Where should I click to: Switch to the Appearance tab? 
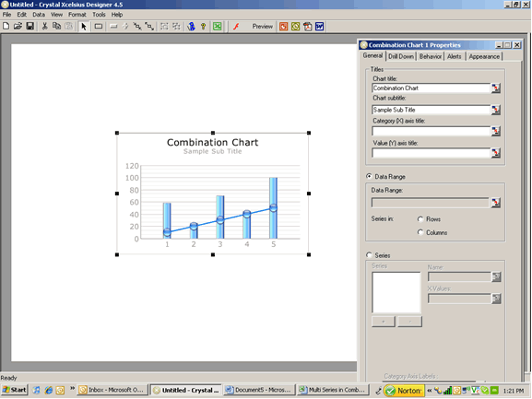pyautogui.click(x=484, y=56)
